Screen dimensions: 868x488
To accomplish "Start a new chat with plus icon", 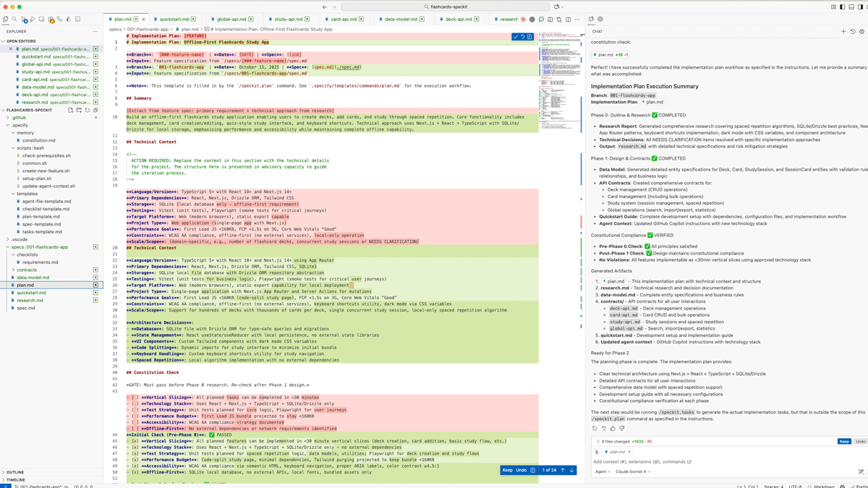I will click(x=843, y=31).
